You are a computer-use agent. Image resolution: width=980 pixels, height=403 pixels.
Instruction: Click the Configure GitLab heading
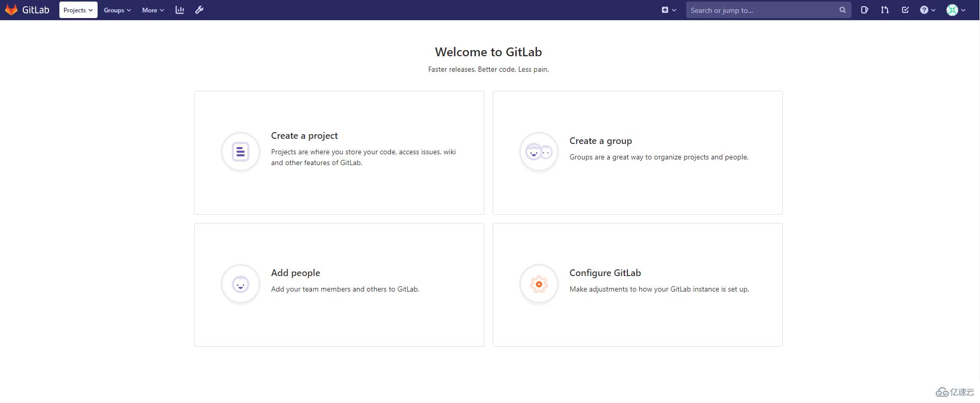tap(605, 273)
